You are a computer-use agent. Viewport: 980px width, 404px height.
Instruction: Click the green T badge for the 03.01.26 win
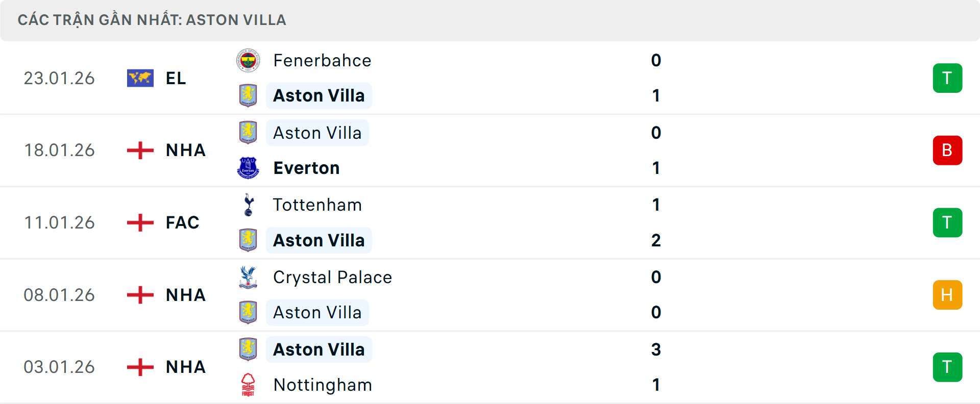click(x=948, y=367)
